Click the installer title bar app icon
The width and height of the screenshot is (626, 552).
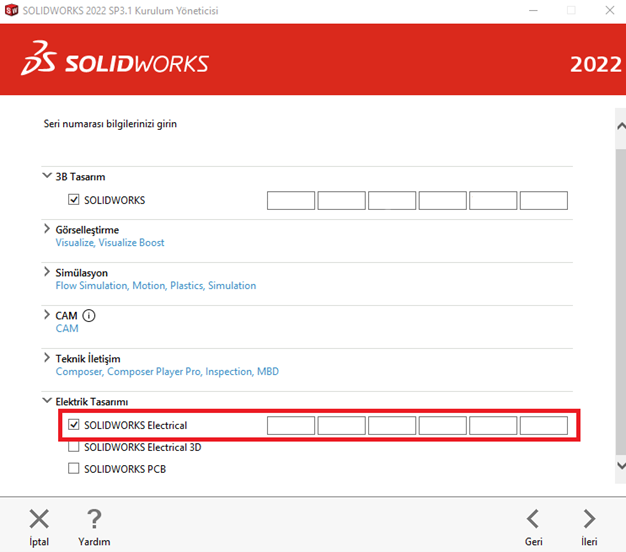tap(10, 10)
